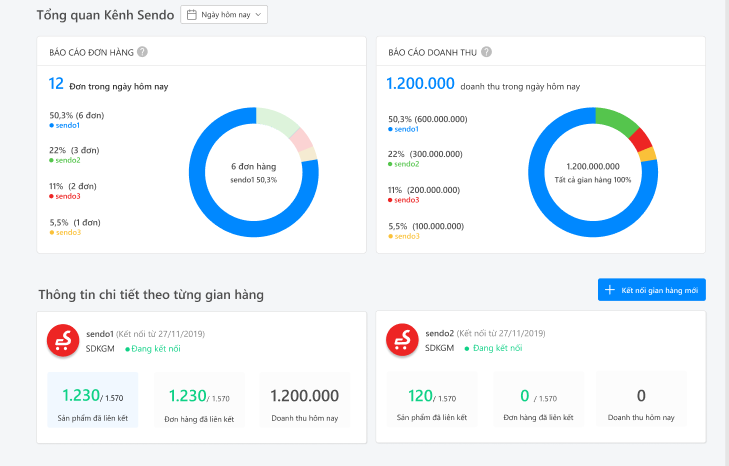Click help icon beside Báo cáo đơn hàng

tap(142, 52)
